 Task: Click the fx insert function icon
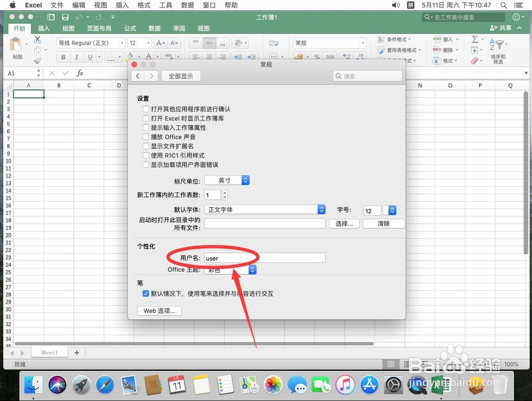(80, 73)
